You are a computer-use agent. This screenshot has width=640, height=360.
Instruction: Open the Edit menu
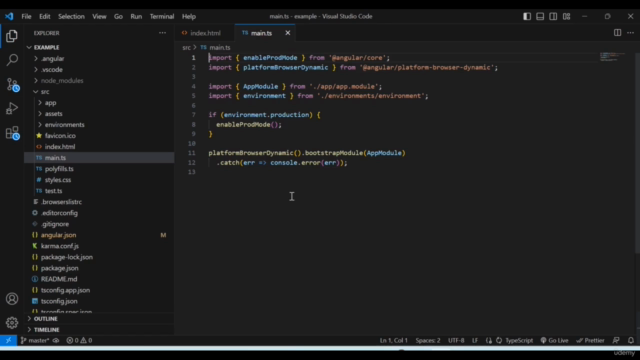coord(44,16)
